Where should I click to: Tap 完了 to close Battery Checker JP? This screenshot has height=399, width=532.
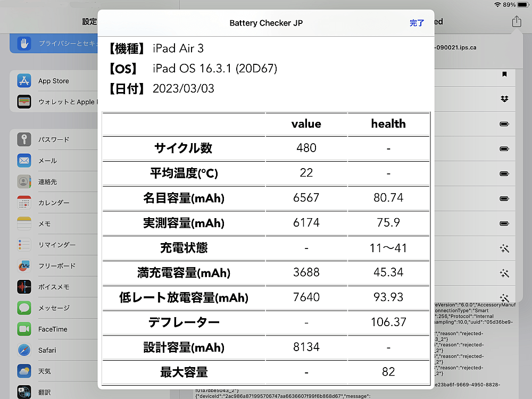(x=417, y=23)
